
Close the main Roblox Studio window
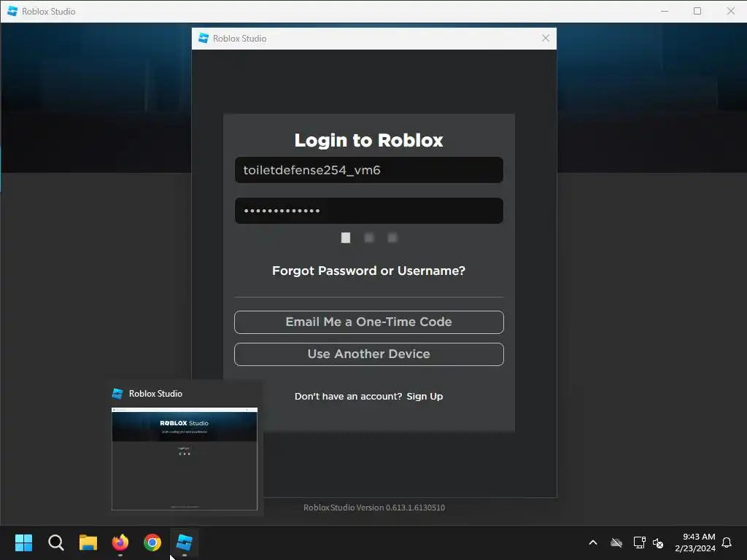[730, 11]
